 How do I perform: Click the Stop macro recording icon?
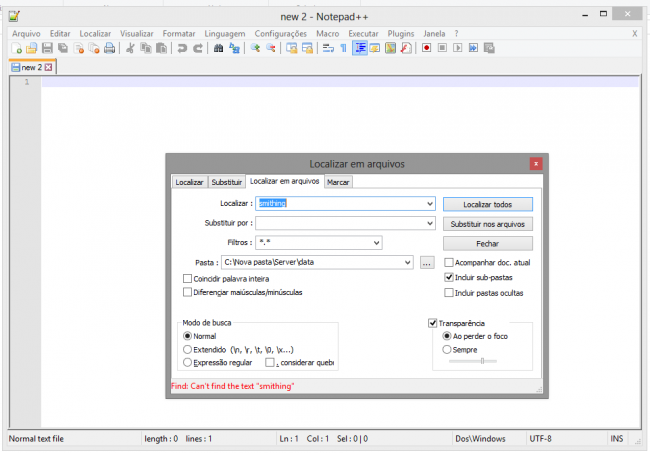(x=442, y=48)
